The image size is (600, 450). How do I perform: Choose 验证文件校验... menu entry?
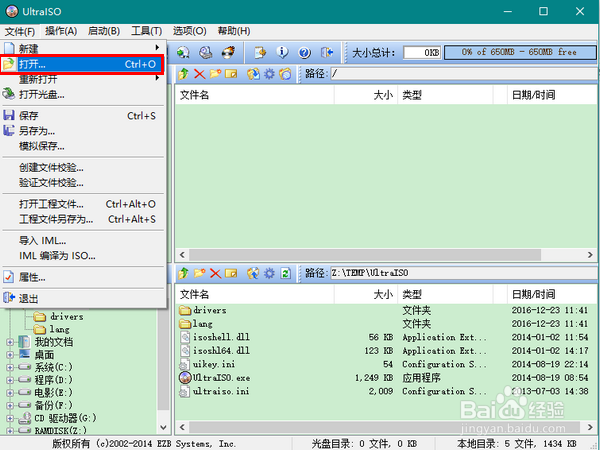pyautogui.click(x=83, y=183)
